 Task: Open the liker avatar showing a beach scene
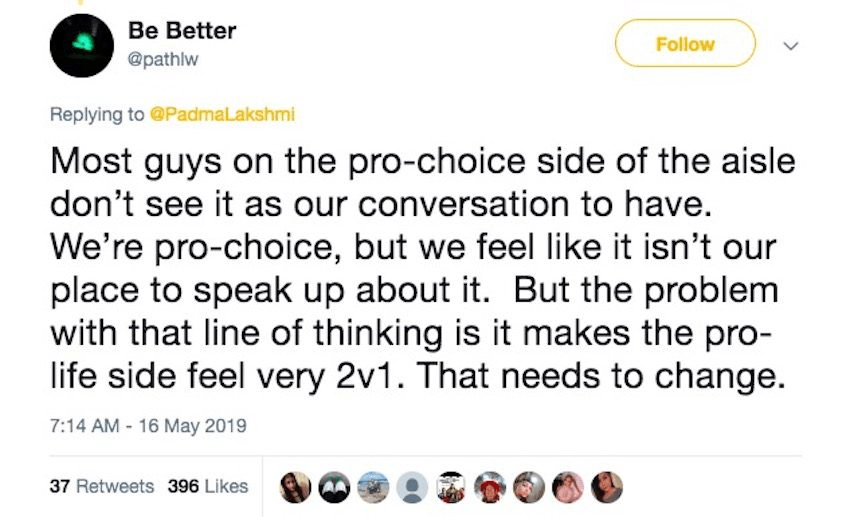pyautogui.click(x=373, y=487)
